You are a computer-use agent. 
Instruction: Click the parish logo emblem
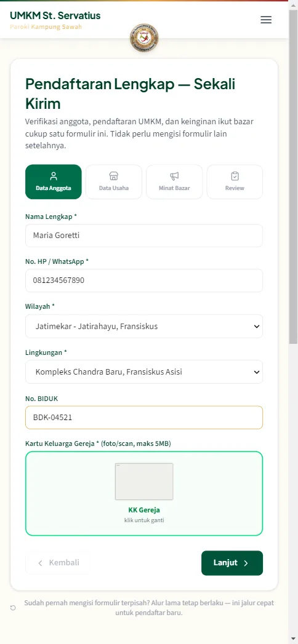[144, 38]
